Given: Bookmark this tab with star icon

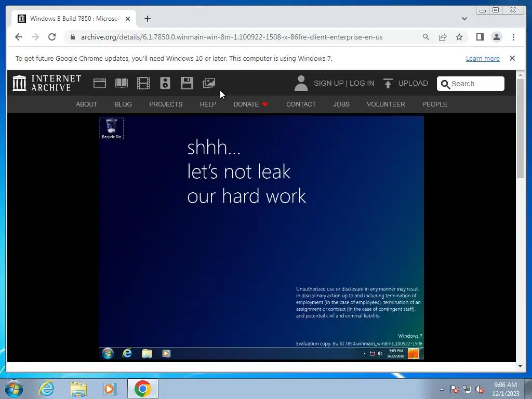Looking at the screenshot, I should point(459,37).
